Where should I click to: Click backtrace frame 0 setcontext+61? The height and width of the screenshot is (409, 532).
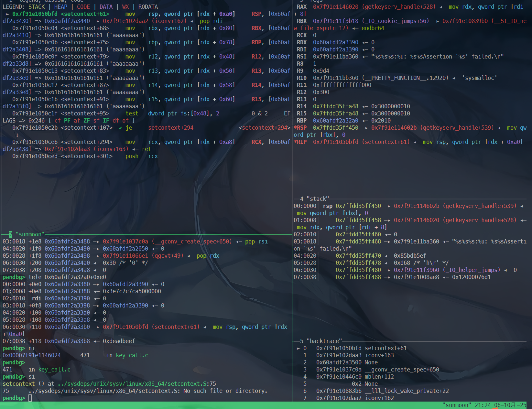386,348
